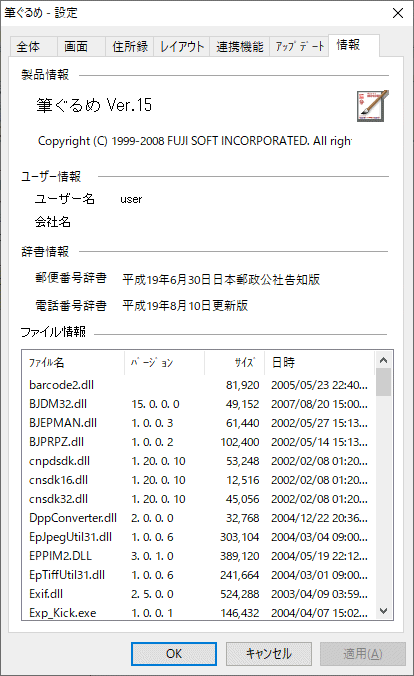
Task: Click the 筆ぐるめ Ver.15 product title
Action: [x=94, y=105]
